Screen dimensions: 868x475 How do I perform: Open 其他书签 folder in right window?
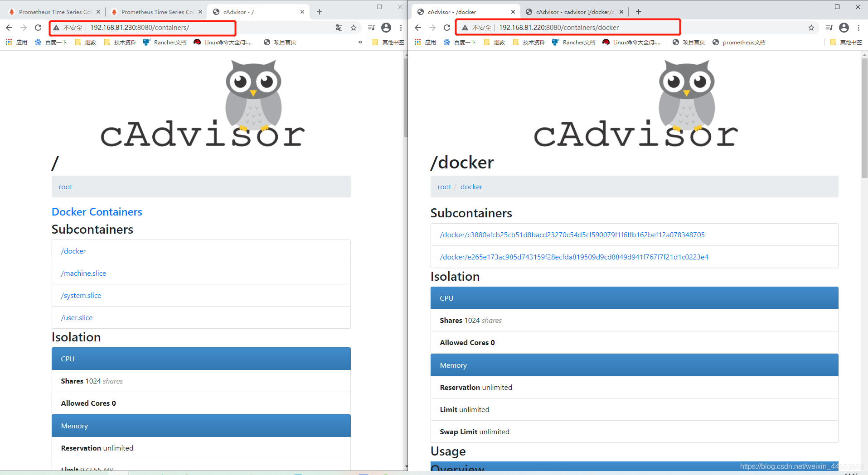pos(846,42)
